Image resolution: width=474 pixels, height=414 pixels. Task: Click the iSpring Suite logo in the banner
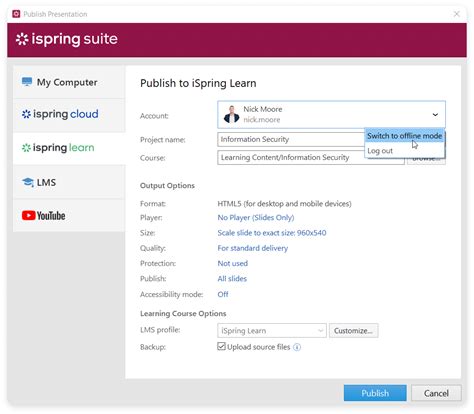(67, 39)
